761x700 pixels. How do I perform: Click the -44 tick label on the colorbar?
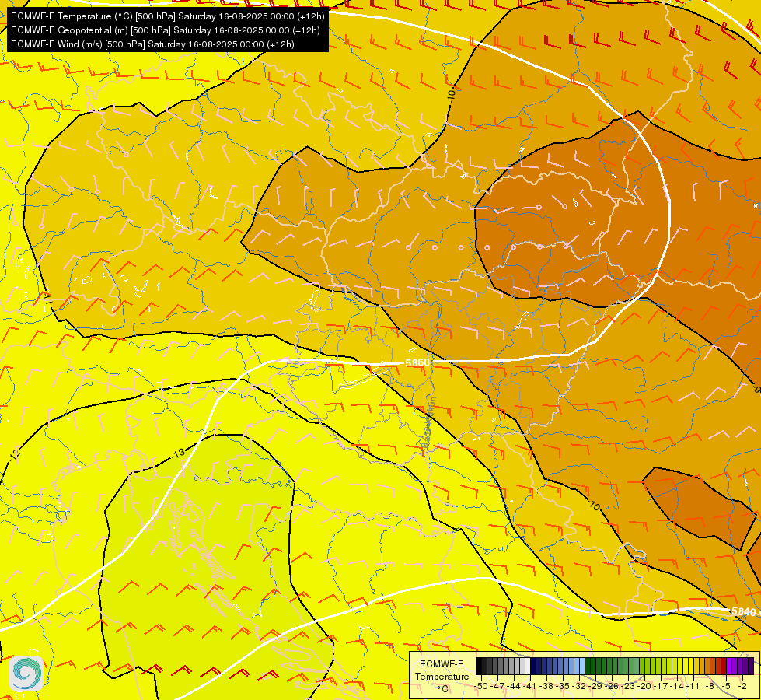coord(514,686)
